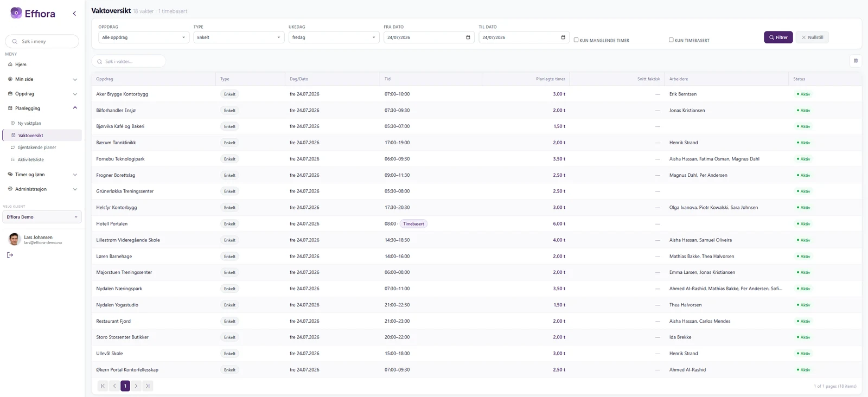Open the Oppdrag filter dropdown
The image size is (868, 397).
pyautogui.click(x=144, y=37)
